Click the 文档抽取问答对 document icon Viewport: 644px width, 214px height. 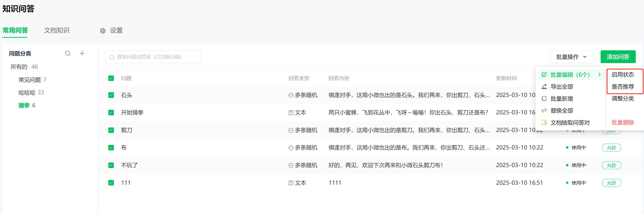tap(544, 122)
